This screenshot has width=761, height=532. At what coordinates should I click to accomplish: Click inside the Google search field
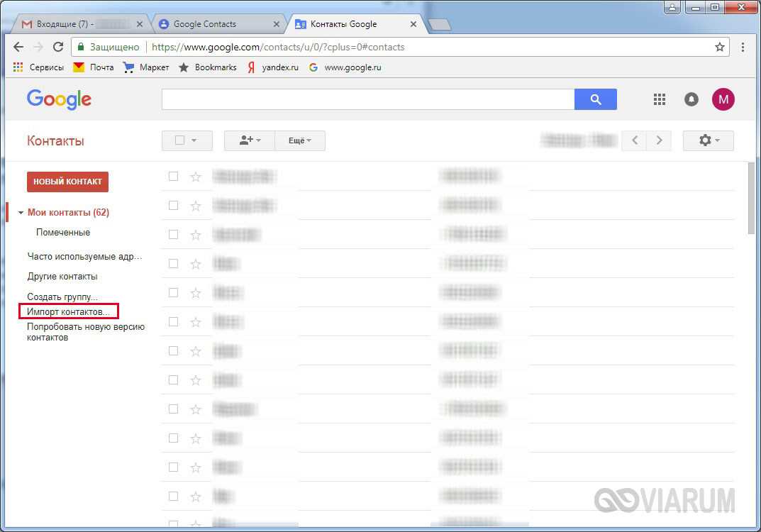tap(367, 99)
